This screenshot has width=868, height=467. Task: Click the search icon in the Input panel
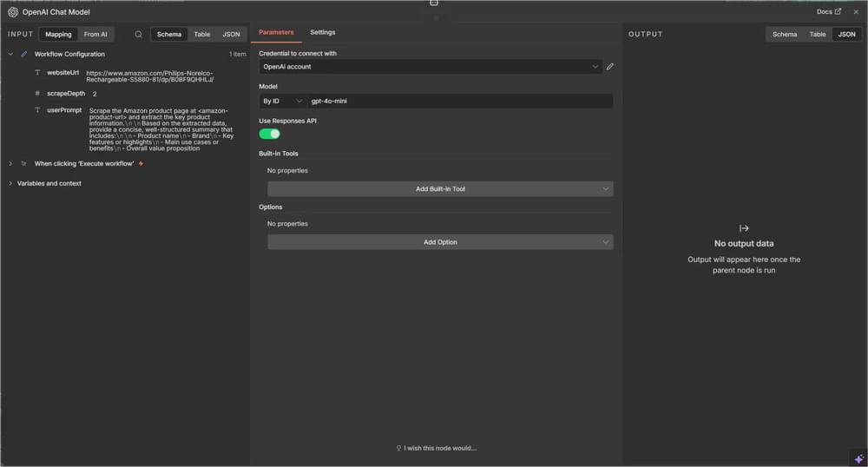tap(138, 35)
